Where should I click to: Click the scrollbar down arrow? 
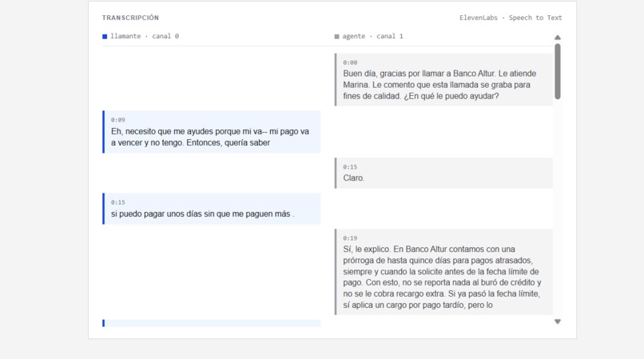click(x=558, y=321)
